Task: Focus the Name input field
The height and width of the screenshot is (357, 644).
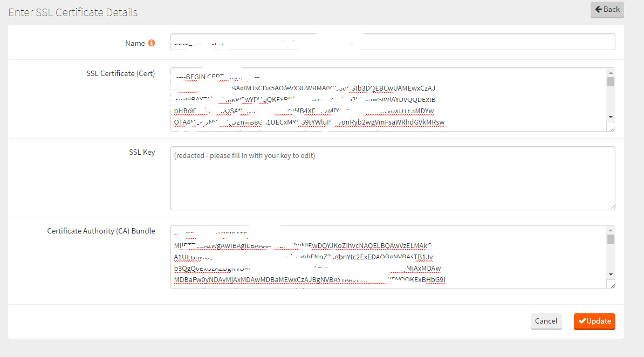Action: [x=393, y=42]
